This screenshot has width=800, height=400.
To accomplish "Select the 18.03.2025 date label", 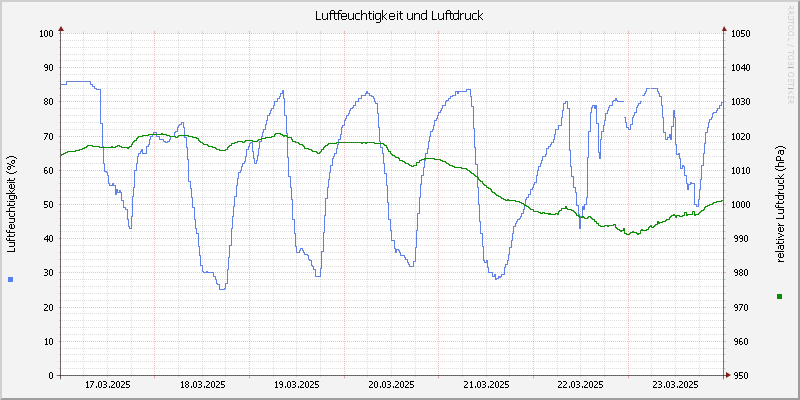I will coord(202,385).
